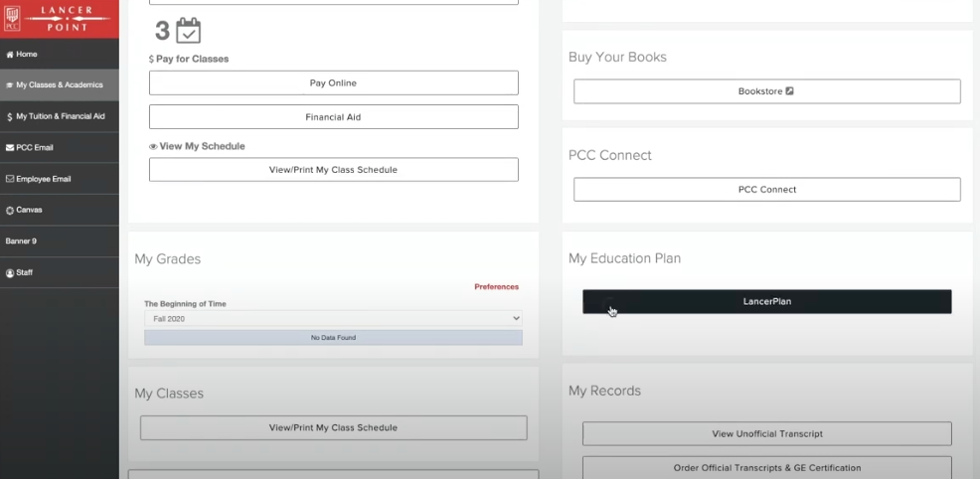Click View/Print My Class Schedule under My Classes
The height and width of the screenshot is (479, 980).
click(x=333, y=427)
